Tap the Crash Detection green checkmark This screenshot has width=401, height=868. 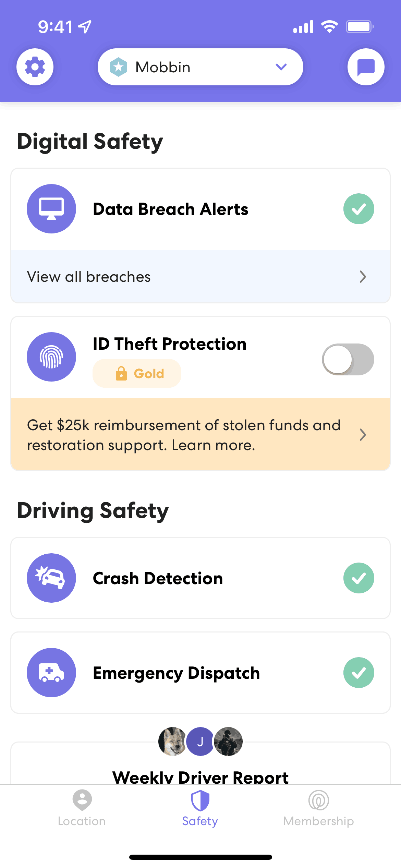[x=359, y=578]
